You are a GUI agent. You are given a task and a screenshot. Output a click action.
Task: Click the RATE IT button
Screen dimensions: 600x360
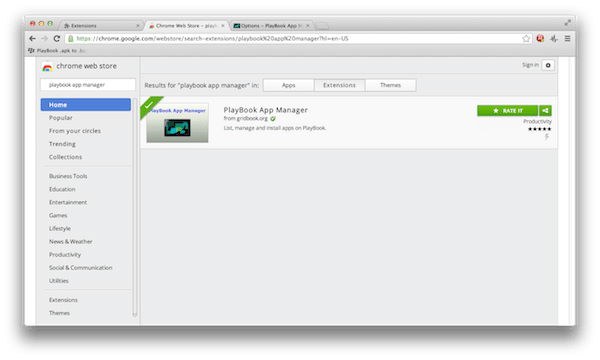507,111
